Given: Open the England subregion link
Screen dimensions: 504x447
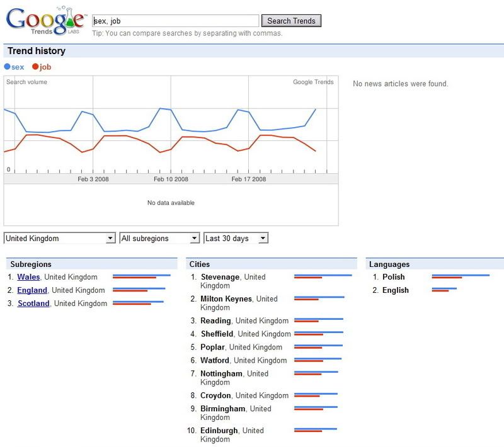Looking at the screenshot, I should tap(32, 290).
